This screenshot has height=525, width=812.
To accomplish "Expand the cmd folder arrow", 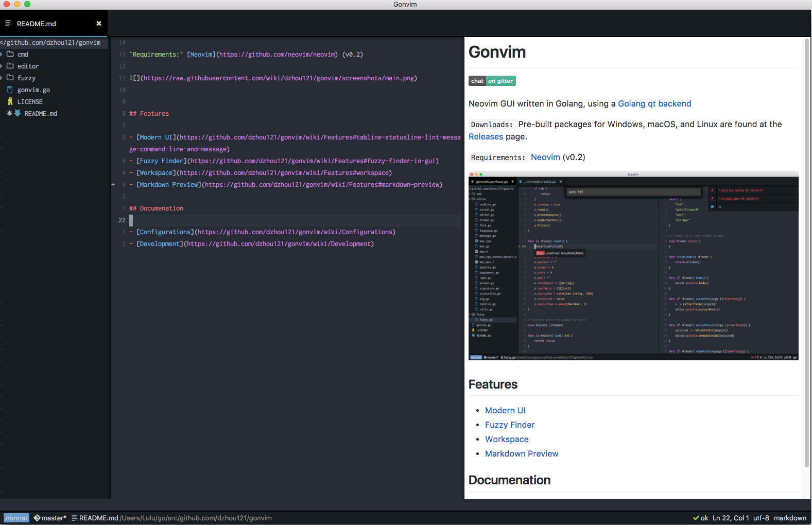I will point(2,54).
